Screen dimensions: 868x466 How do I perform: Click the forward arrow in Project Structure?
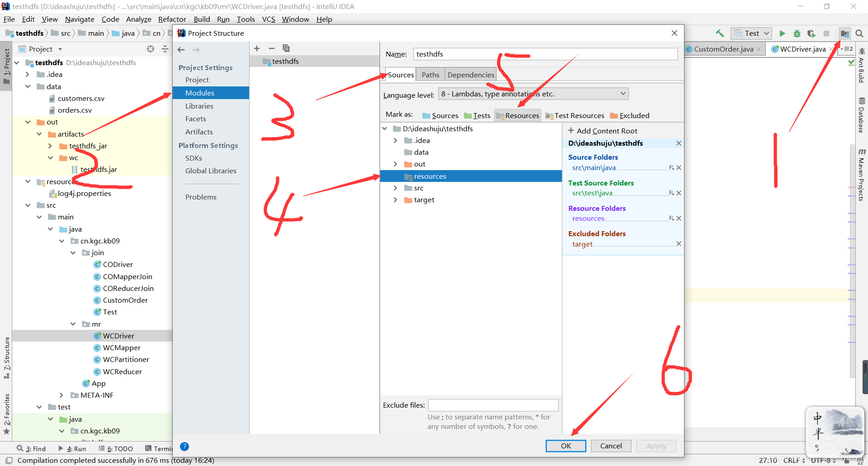click(x=196, y=50)
